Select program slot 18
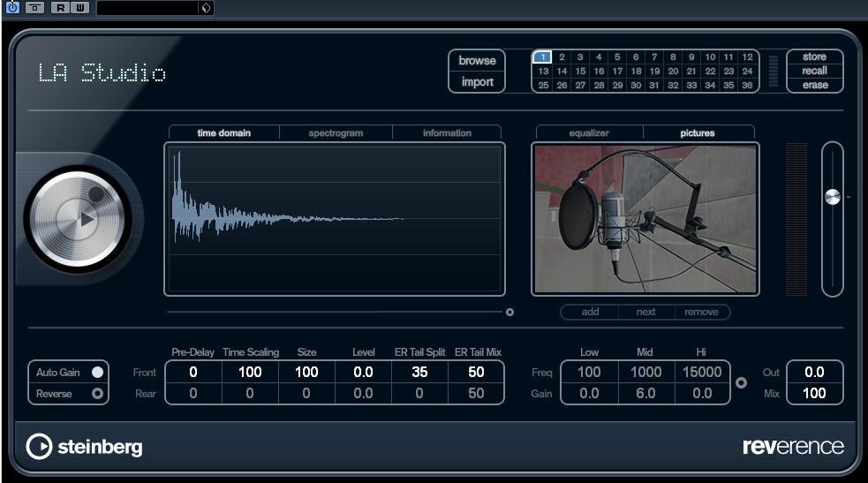Screen dimensions: 868x483 point(636,72)
